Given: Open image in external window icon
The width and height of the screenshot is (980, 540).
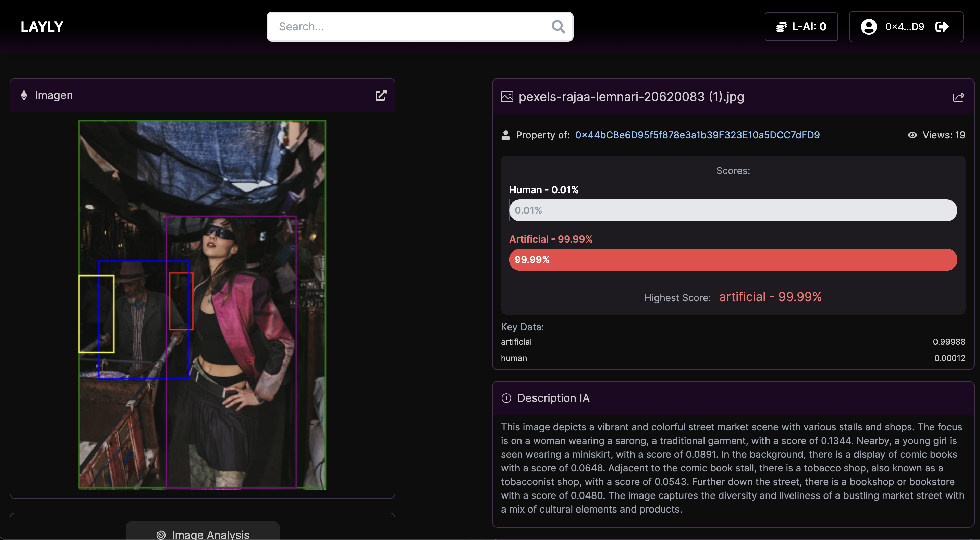Looking at the screenshot, I should click(380, 95).
